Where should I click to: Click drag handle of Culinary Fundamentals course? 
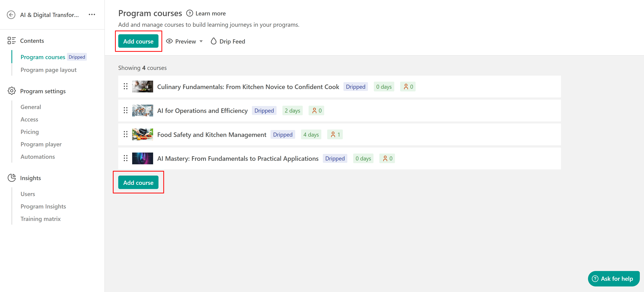click(125, 87)
